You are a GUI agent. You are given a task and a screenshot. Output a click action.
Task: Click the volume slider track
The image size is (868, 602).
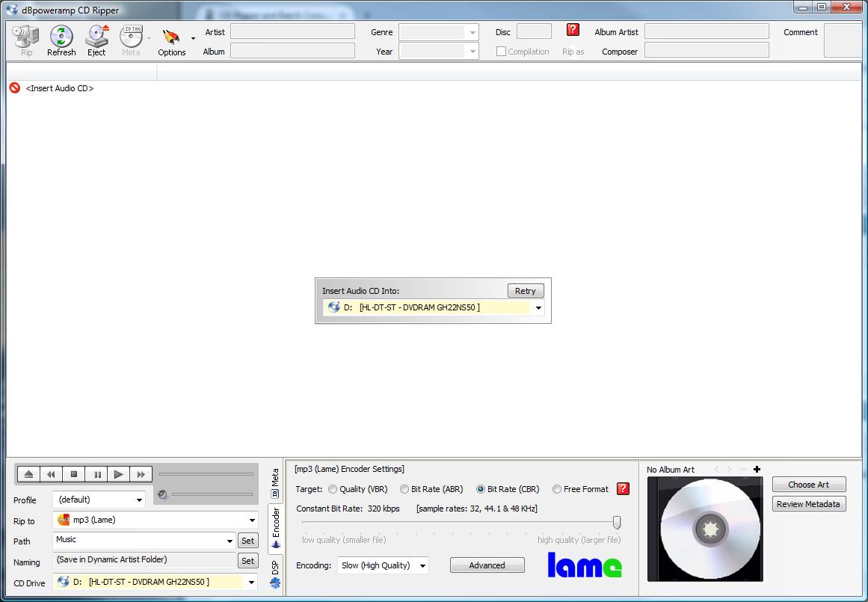pos(212,494)
